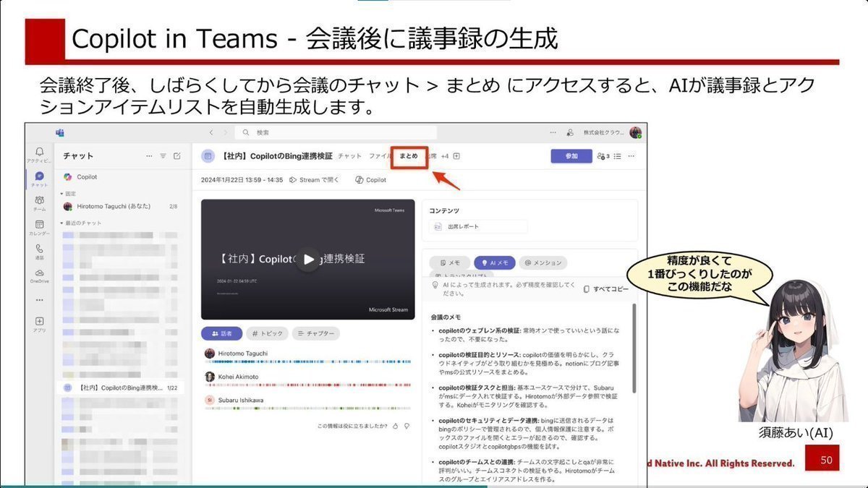Click the 参加 join button
Screen dimensions: 868x488
tap(571, 155)
